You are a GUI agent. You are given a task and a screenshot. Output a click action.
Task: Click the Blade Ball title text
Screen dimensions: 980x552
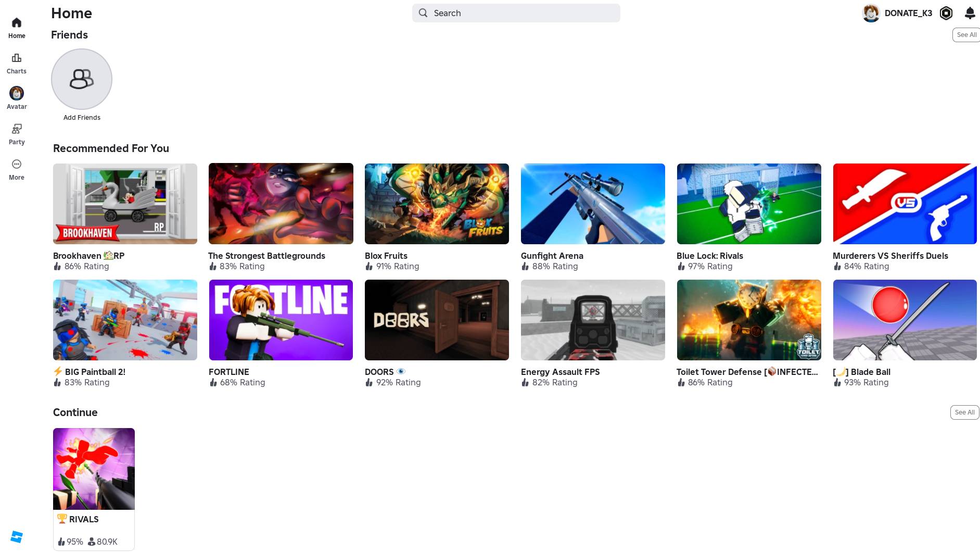pyautogui.click(x=862, y=372)
